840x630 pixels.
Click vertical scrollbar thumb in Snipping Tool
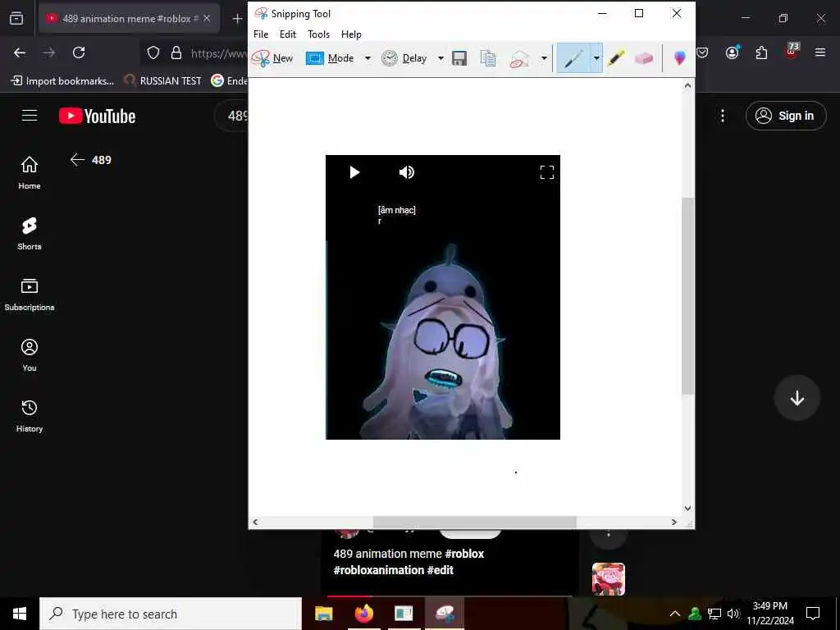pyautogui.click(x=687, y=295)
